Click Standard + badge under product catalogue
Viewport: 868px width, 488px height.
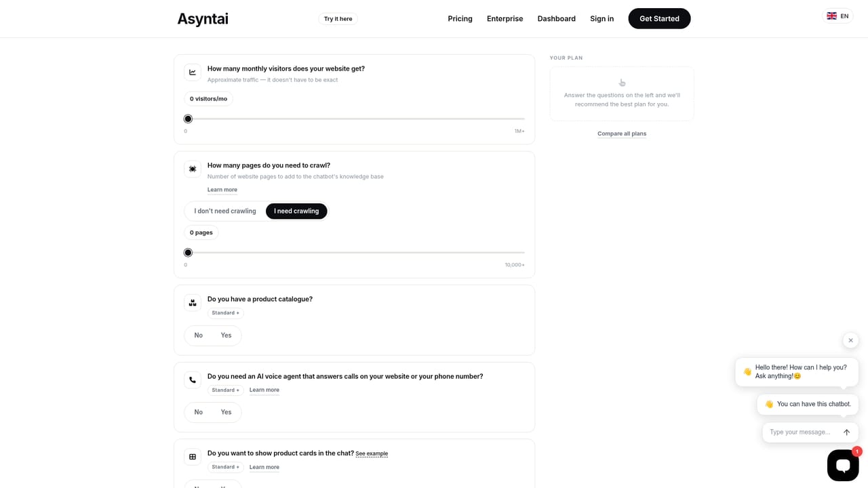pos(226,313)
